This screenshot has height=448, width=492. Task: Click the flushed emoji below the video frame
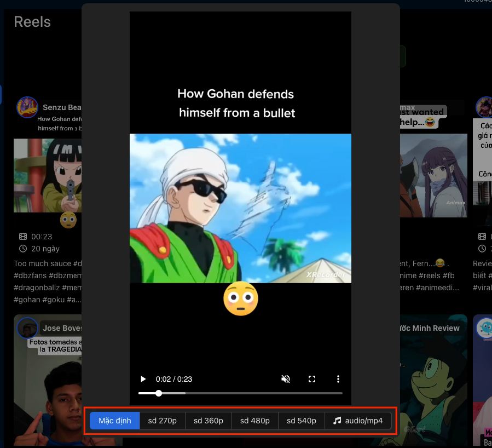[x=241, y=298]
